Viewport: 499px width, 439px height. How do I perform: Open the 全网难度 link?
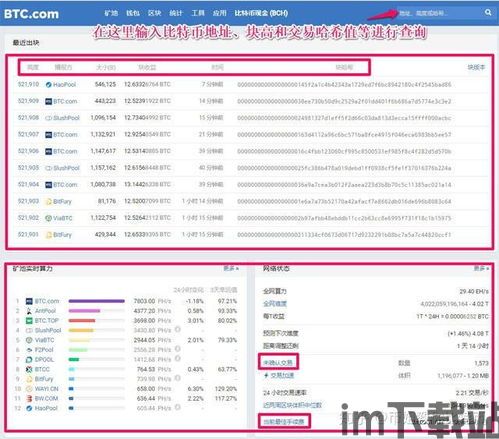tap(275, 304)
